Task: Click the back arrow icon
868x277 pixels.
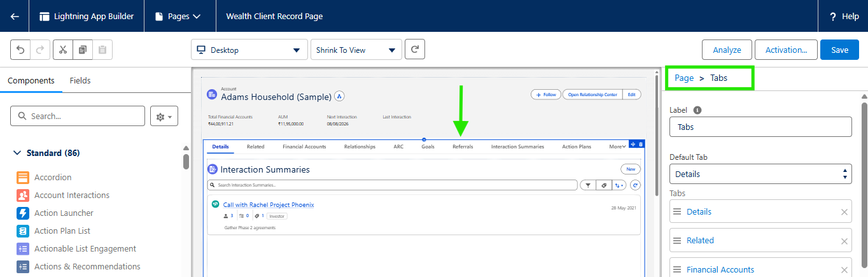Action: point(15,17)
